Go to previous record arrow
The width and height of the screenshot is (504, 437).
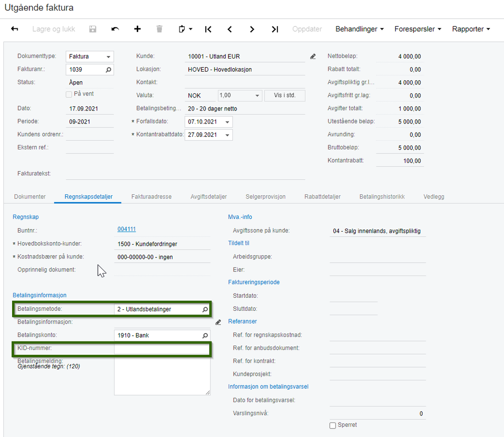[230, 29]
